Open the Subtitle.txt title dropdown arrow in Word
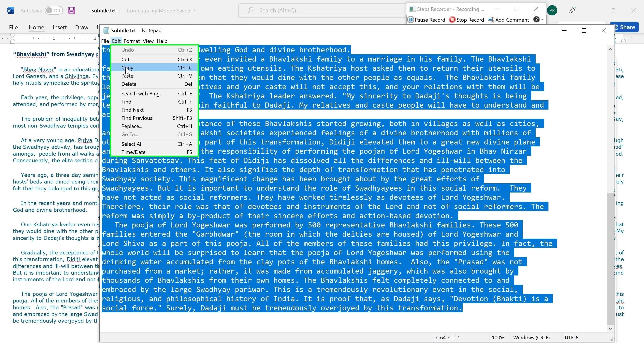The height and width of the screenshot is (343, 644). click(194, 11)
